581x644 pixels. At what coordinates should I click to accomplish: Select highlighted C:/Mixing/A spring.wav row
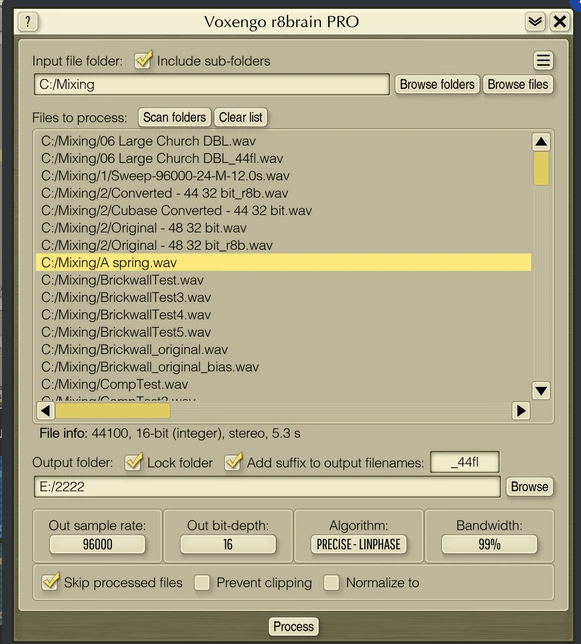tap(283, 262)
